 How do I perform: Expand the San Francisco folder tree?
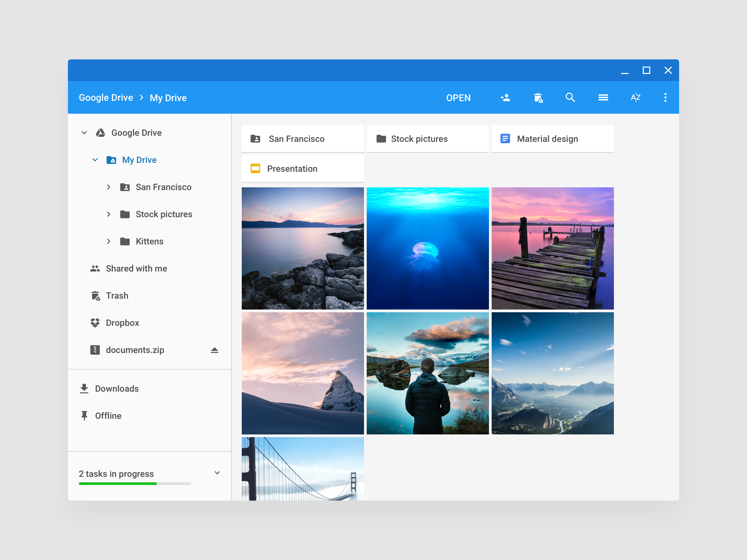[x=109, y=186]
